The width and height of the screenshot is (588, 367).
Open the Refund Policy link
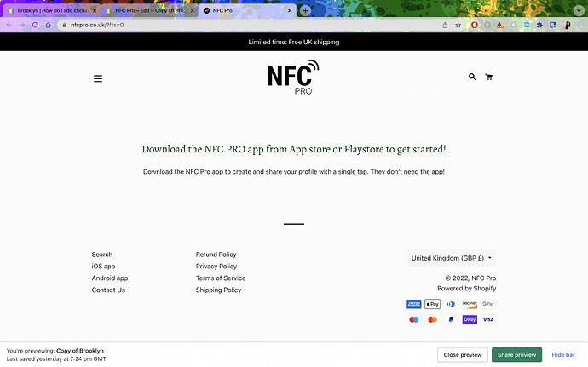pyautogui.click(x=216, y=254)
